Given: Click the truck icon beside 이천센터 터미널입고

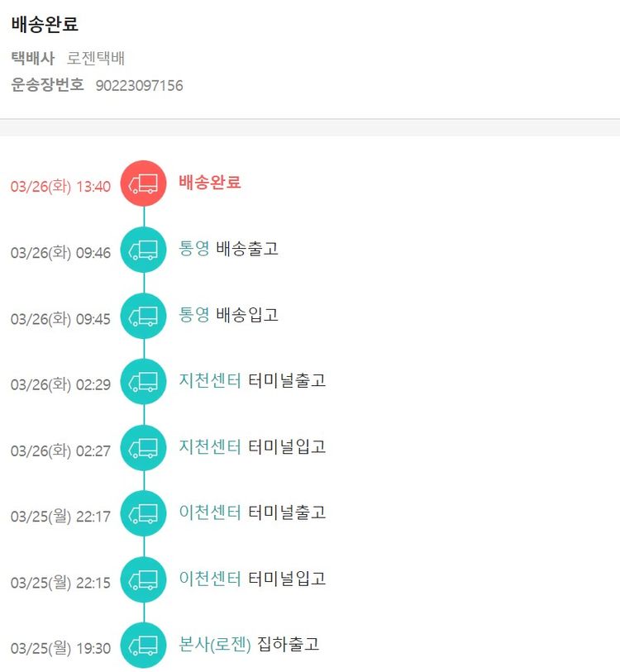Looking at the screenshot, I should pos(144,579).
